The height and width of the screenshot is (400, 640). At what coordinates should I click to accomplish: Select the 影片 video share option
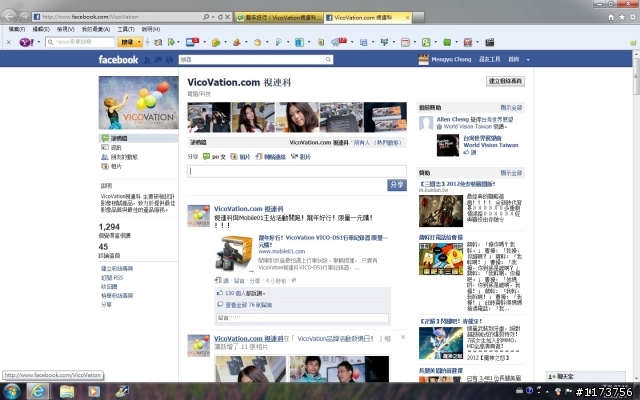[301, 157]
